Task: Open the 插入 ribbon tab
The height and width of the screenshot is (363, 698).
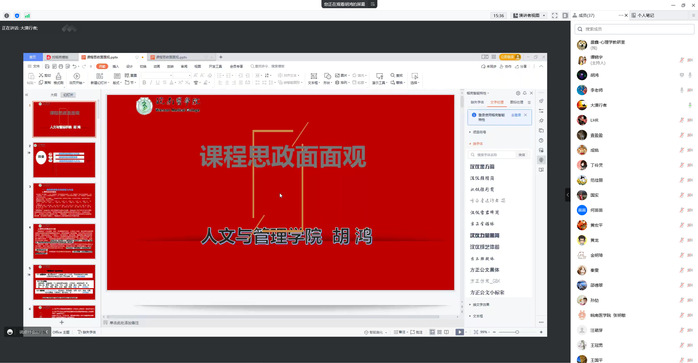Action: 116,66
